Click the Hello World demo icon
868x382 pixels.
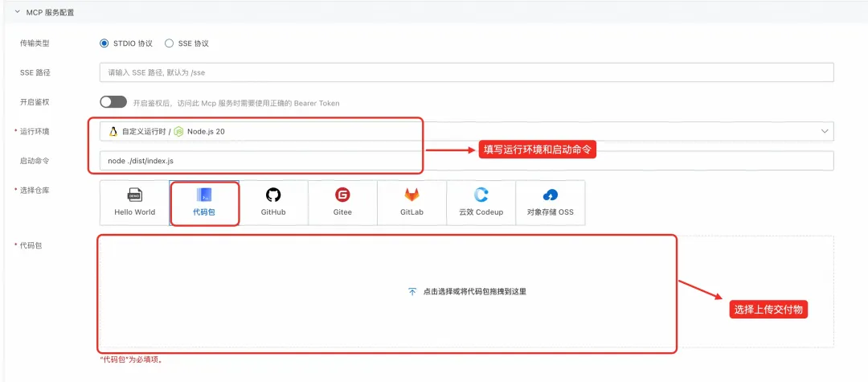135,195
